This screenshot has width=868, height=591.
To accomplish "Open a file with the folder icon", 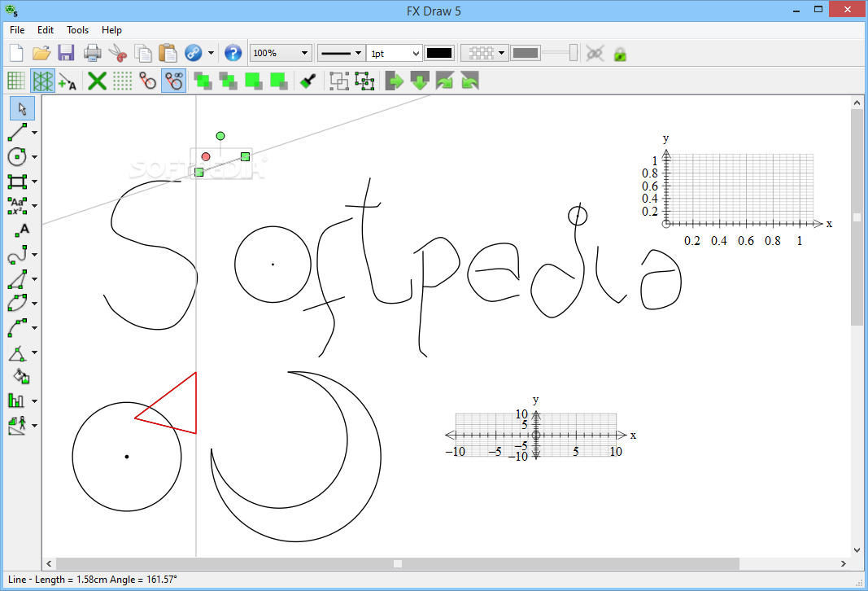I will pyautogui.click(x=41, y=53).
